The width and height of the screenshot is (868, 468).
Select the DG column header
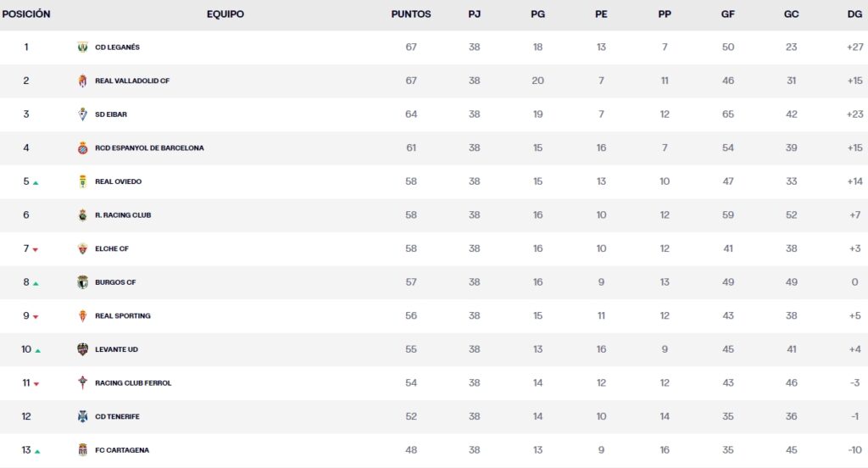(x=854, y=14)
